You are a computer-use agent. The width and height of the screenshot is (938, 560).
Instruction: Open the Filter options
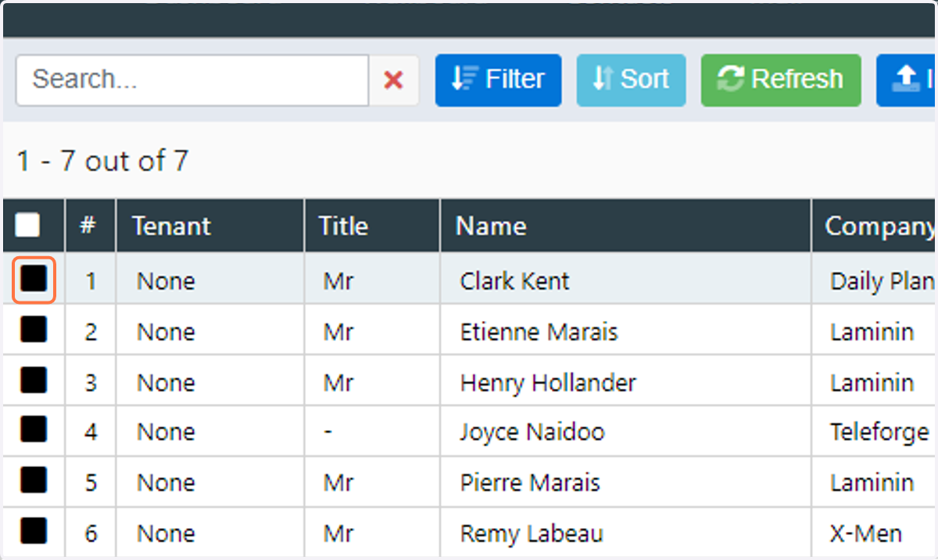pos(498,80)
